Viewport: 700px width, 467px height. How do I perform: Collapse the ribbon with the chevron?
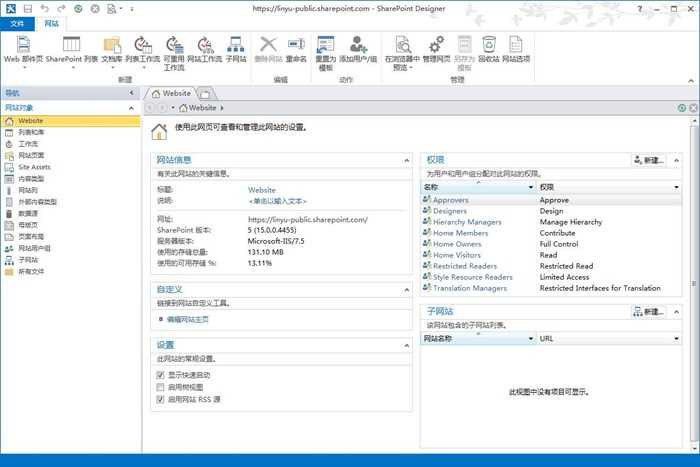click(691, 80)
